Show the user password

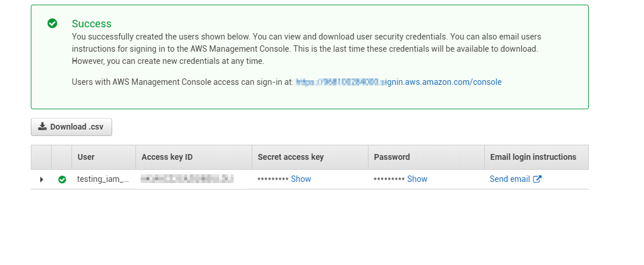pyautogui.click(x=417, y=179)
